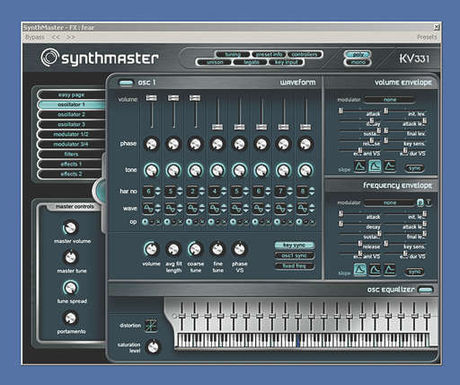Open the modulator 3/4 page

(x=71, y=144)
